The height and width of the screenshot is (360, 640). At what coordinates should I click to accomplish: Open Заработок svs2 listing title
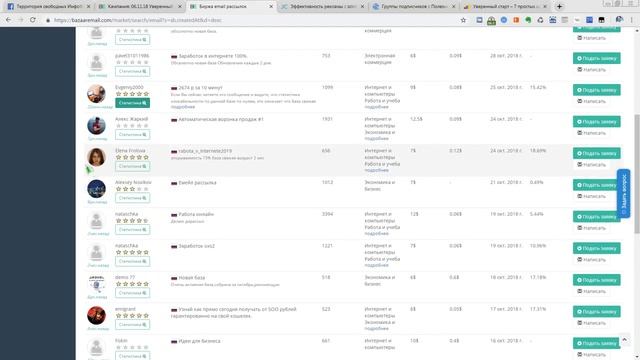[x=196, y=246]
